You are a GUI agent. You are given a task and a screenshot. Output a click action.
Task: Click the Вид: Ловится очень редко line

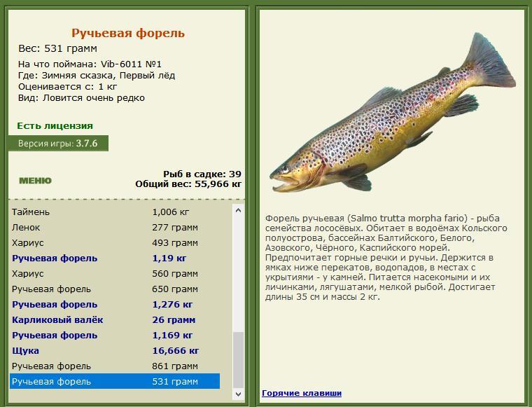click(81, 98)
